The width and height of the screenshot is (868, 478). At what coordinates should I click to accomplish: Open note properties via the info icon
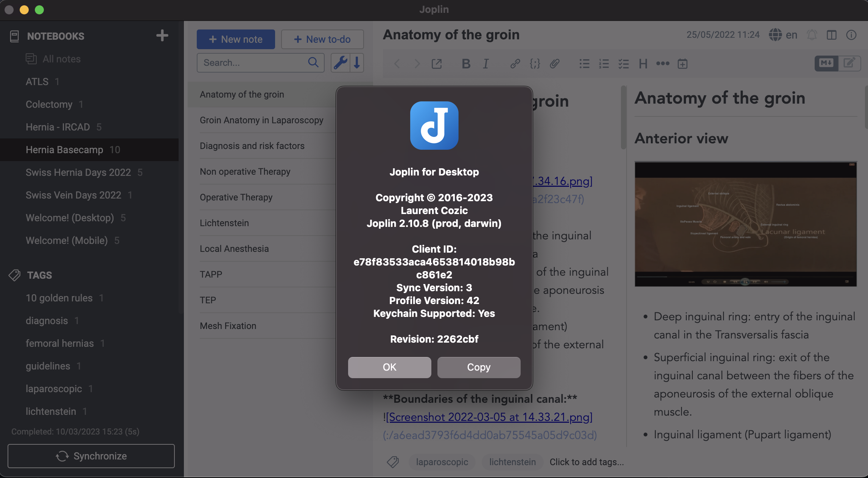click(852, 35)
